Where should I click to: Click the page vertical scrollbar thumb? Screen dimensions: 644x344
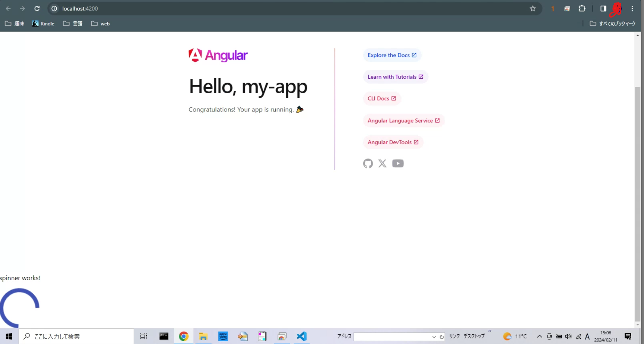pos(638,204)
